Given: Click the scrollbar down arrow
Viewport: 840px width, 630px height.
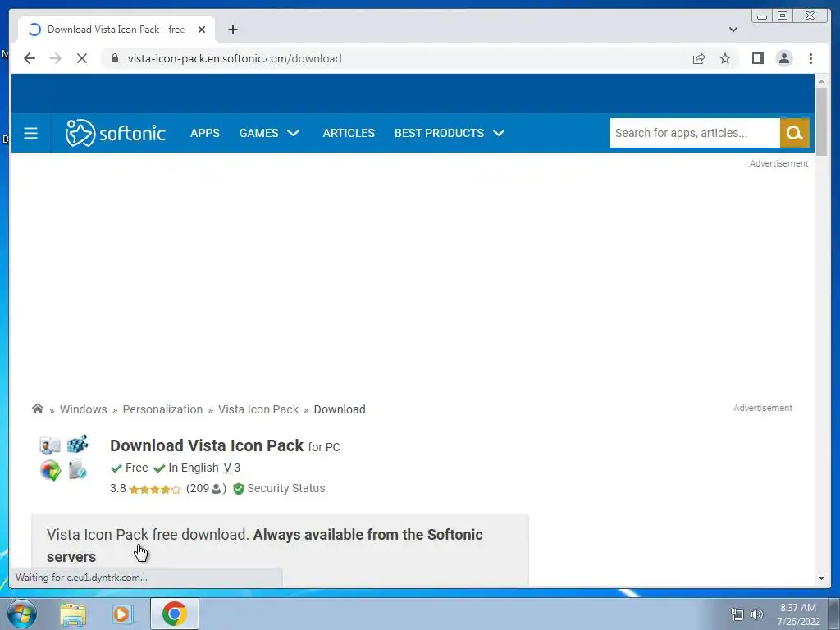Looking at the screenshot, I should click(x=821, y=578).
